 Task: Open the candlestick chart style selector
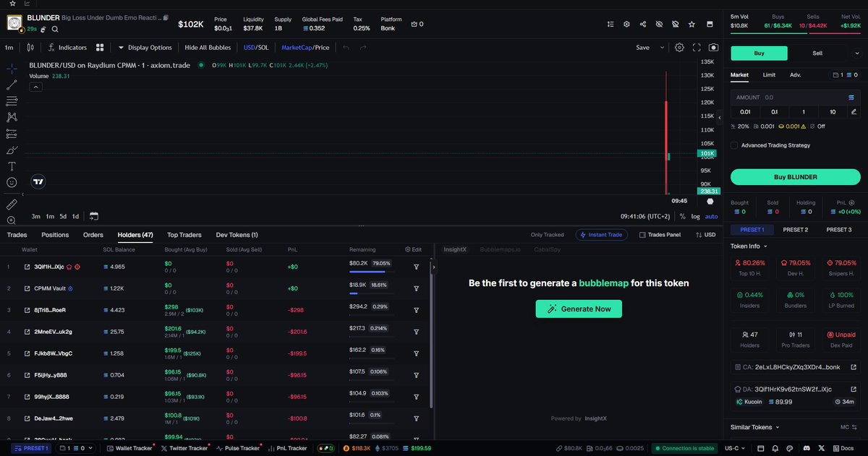[x=30, y=48]
